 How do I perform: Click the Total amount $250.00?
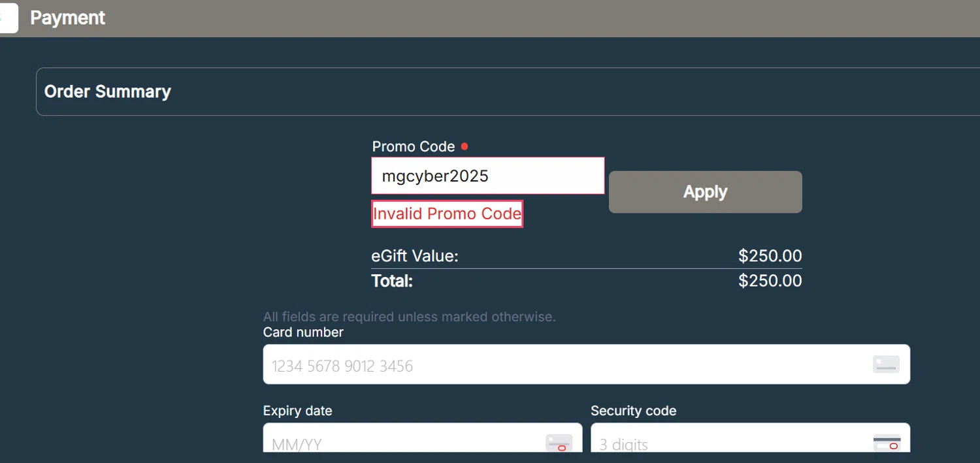point(770,281)
